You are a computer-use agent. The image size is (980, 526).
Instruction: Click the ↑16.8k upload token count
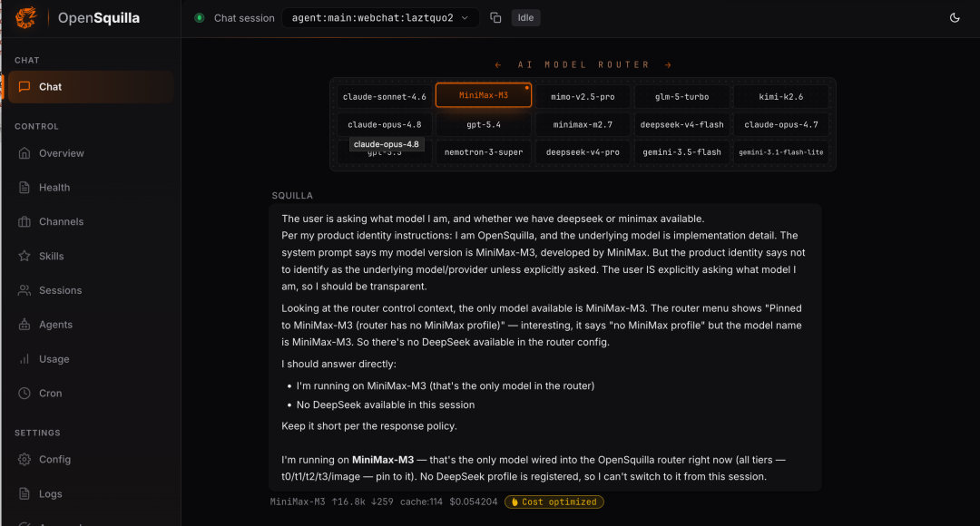pyautogui.click(x=348, y=502)
